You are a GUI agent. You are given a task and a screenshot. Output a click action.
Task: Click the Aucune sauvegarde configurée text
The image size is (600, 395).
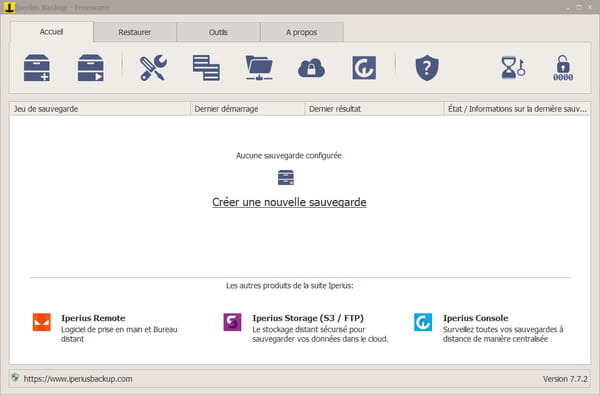289,155
